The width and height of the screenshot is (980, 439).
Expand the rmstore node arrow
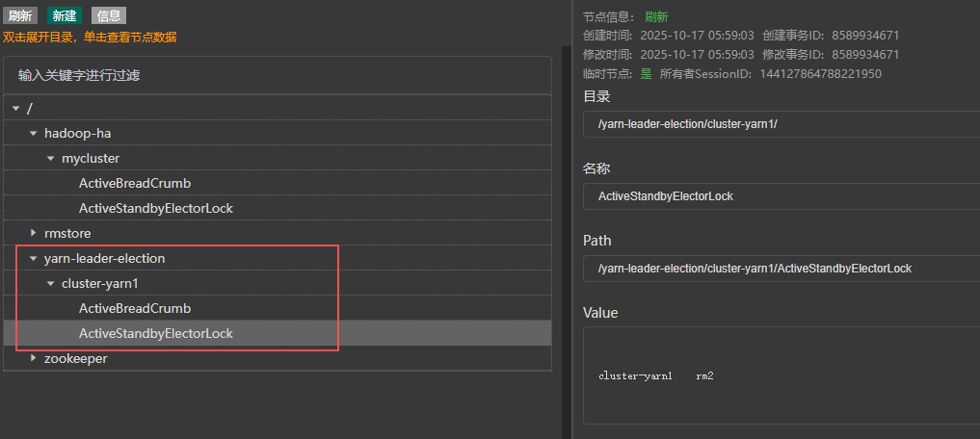[x=34, y=233]
